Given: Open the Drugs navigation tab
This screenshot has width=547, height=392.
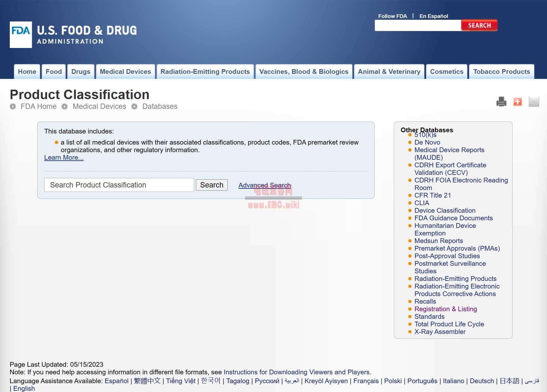Looking at the screenshot, I should [81, 72].
